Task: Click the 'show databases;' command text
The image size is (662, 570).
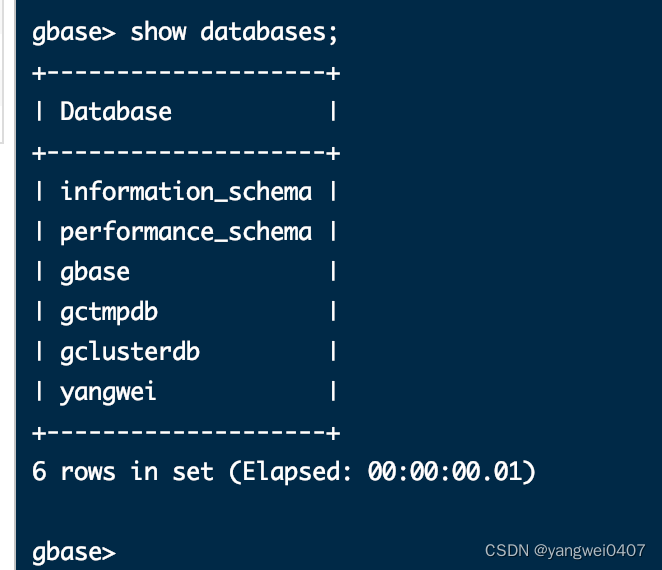Action: click(234, 33)
